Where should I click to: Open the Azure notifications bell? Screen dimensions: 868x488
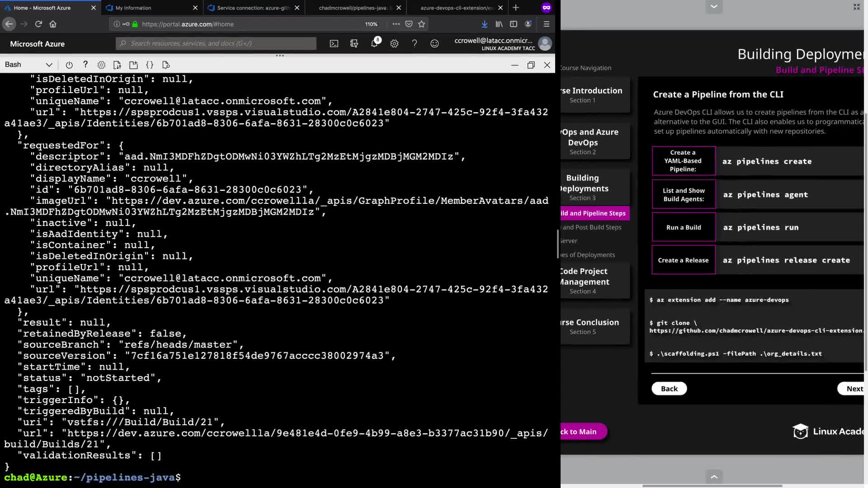[x=374, y=43]
